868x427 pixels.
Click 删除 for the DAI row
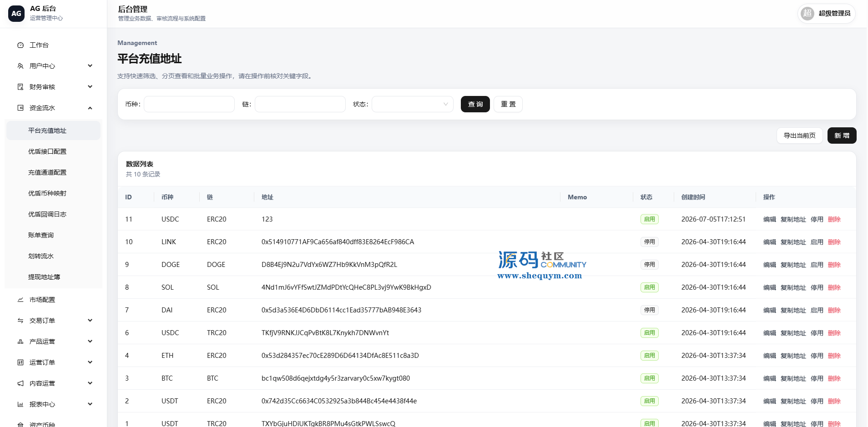click(x=834, y=310)
